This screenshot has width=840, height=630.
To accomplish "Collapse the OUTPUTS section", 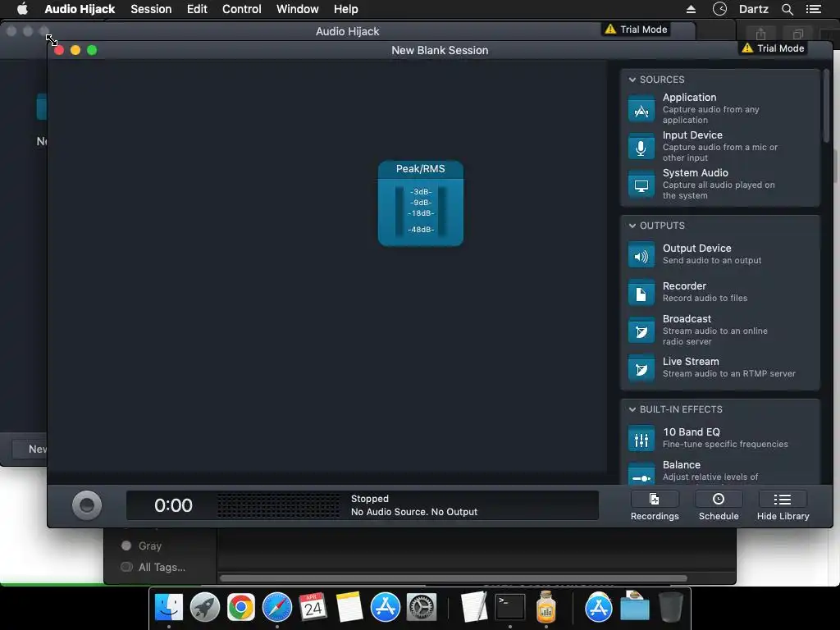I will tap(632, 226).
